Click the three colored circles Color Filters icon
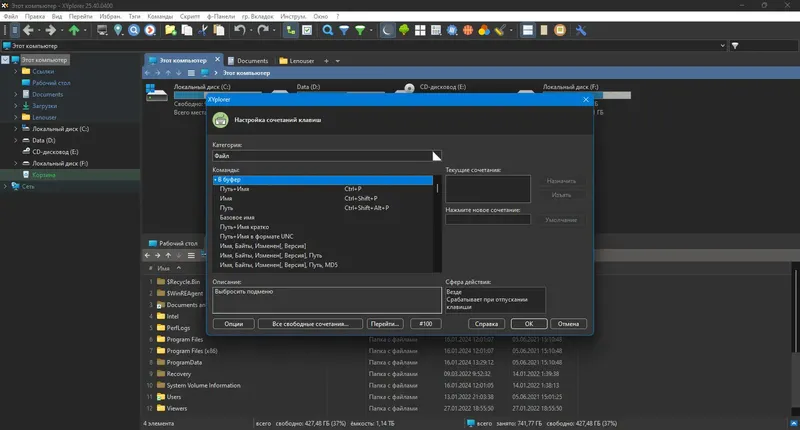The width and height of the screenshot is (800, 430). click(484, 31)
